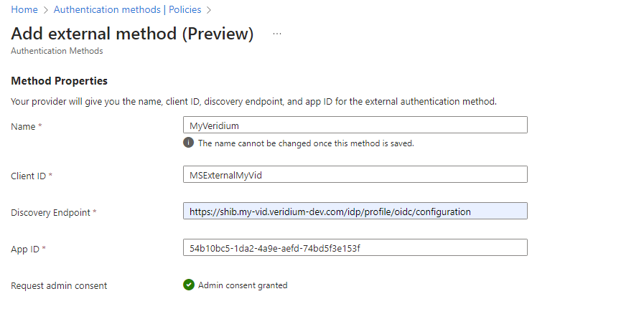Click the info icon below Name field
The image size is (644, 309).
[189, 143]
